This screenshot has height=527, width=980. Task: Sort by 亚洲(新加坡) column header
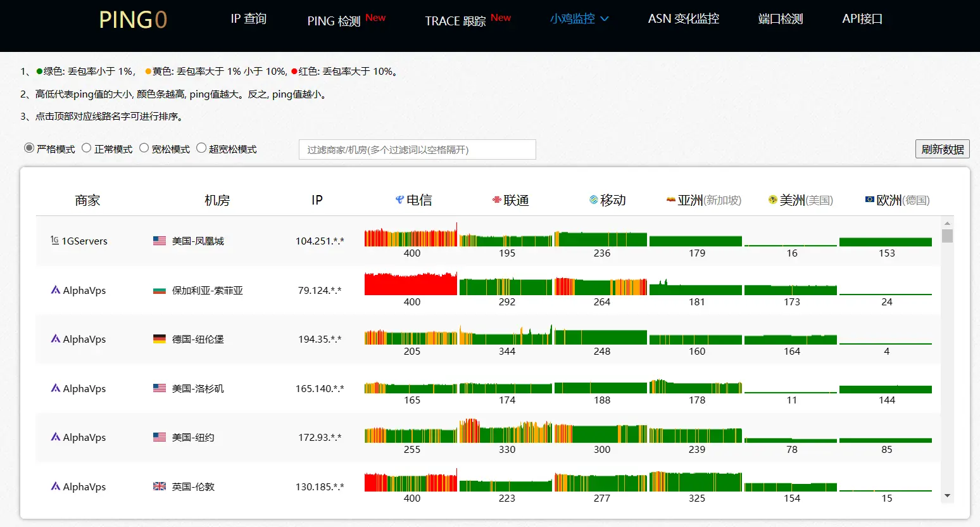pyautogui.click(x=704, y=200)
